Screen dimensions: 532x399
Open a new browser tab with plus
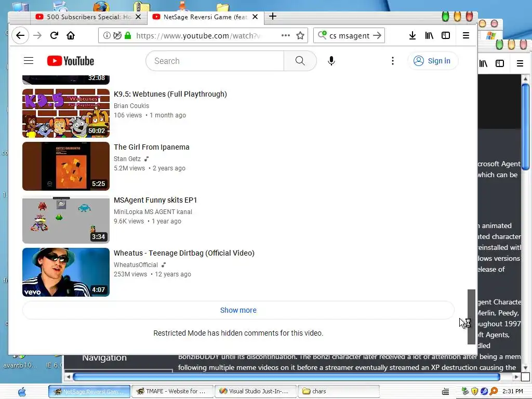click(272, 16)
